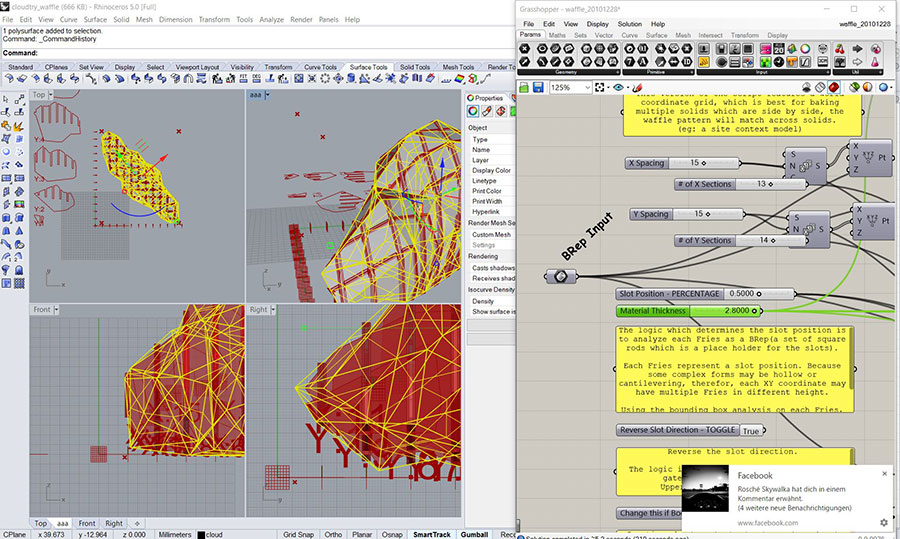The width and height of the screenshot is (900, 539).
Task: Click the colorful analysis icon in Rhino sidebar
Action: 19,204
